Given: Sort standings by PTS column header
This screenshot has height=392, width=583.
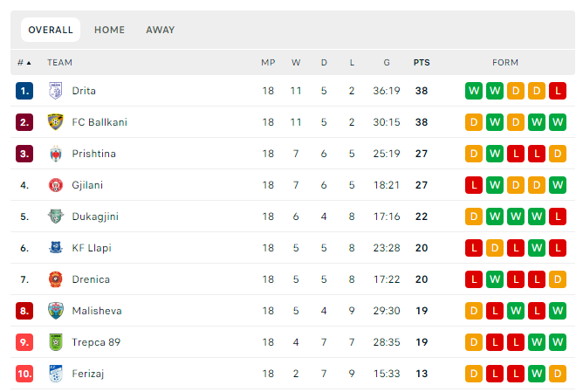Looking at the screenshot, I should [422, 63].
